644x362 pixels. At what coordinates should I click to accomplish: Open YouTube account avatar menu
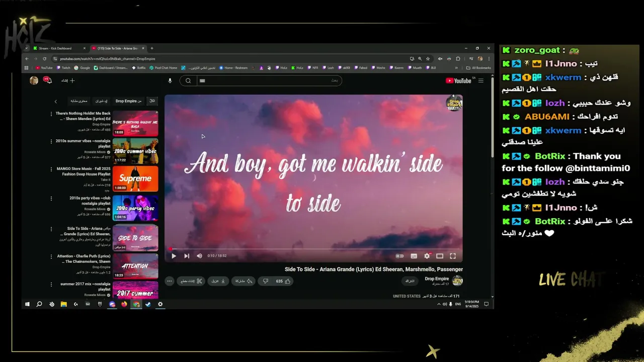click(x=34, y=80)
